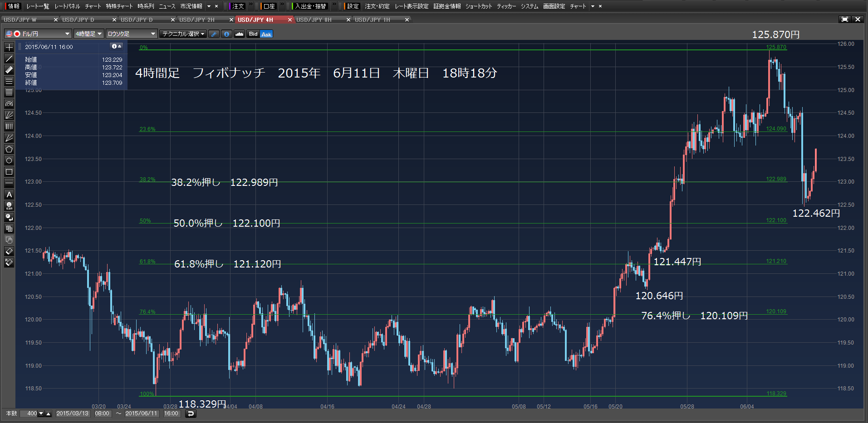Select the Fibonacci fan tool
This screenshot has height=423, width=868.
click(9, 115)
